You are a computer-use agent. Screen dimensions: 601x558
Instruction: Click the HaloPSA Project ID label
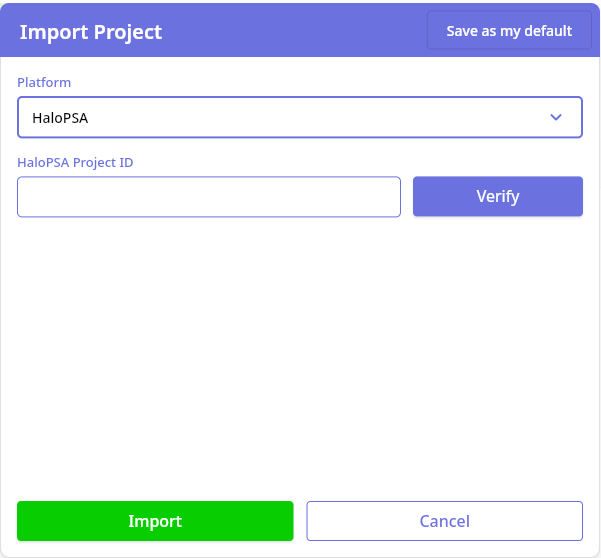[75, 162]
